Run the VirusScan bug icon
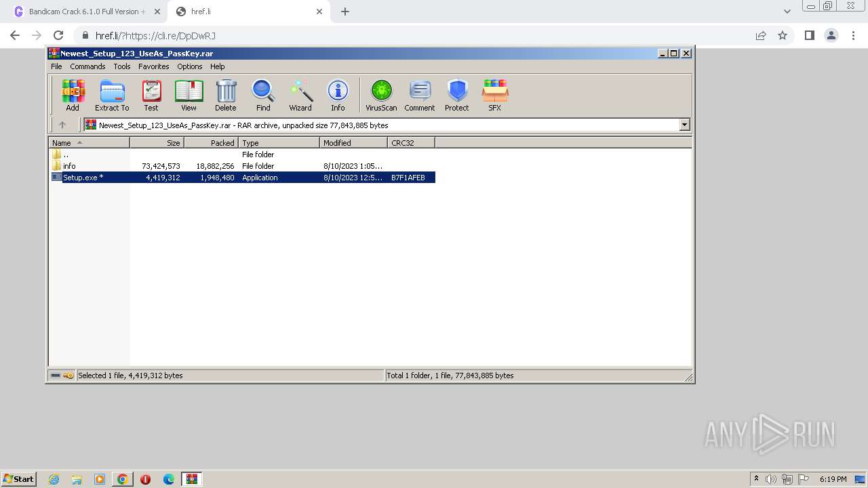The image size is (868, 488). pyautogui.click(x=381, y=95)
